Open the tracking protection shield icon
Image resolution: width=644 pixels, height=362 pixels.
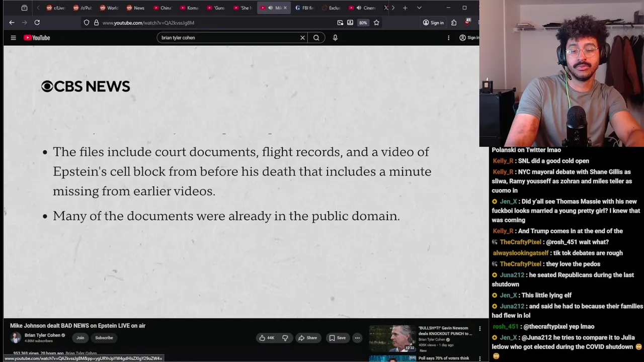click(x=87, y=23)
